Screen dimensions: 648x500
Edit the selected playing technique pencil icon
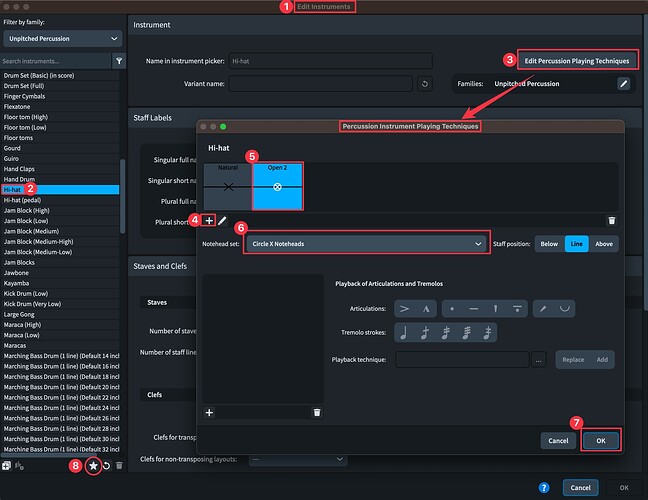[x=222, y=221]
